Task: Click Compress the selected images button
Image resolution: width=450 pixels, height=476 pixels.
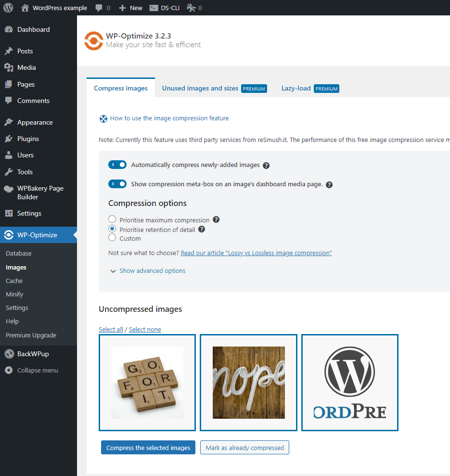Action: coord(148,448)
